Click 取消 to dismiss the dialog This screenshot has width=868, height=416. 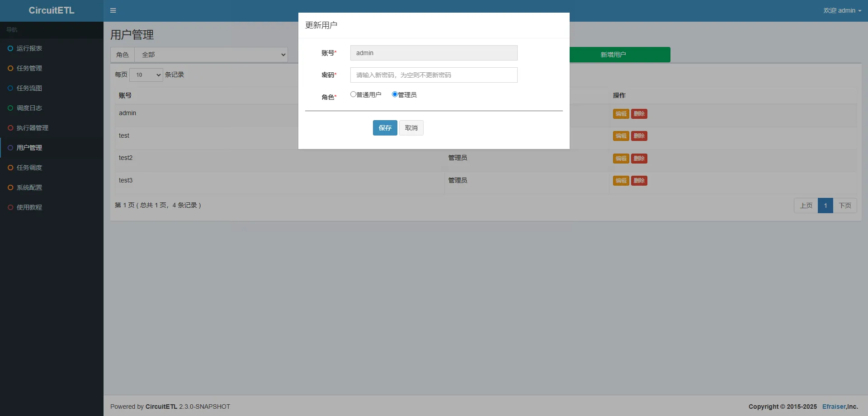pos(411,128)
